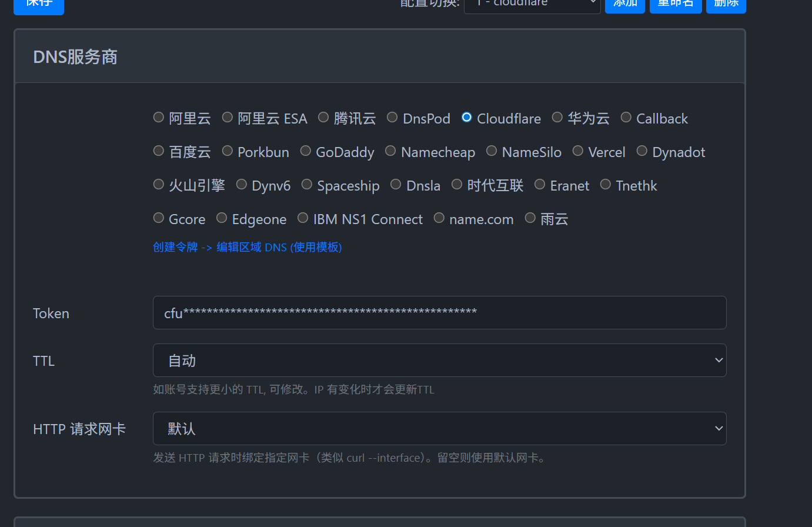Select the Callback provider option
Screen dimensions: 812x527
tap(626, 117)
